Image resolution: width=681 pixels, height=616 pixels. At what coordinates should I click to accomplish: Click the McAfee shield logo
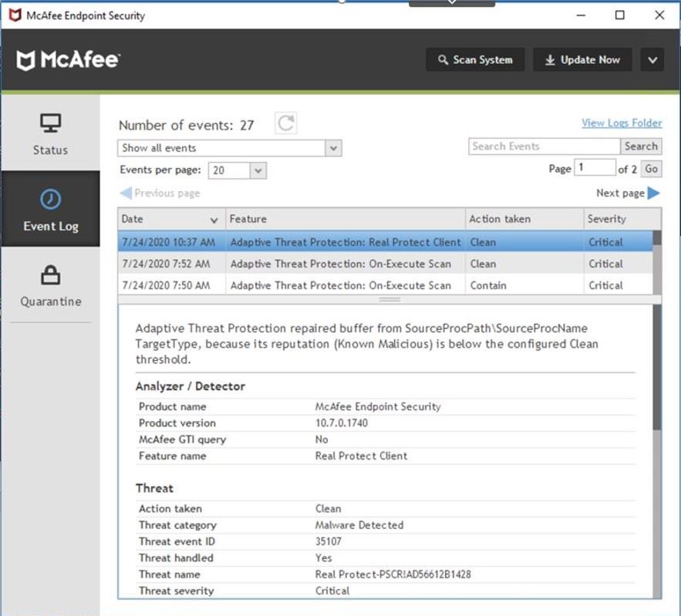(26, 59)
